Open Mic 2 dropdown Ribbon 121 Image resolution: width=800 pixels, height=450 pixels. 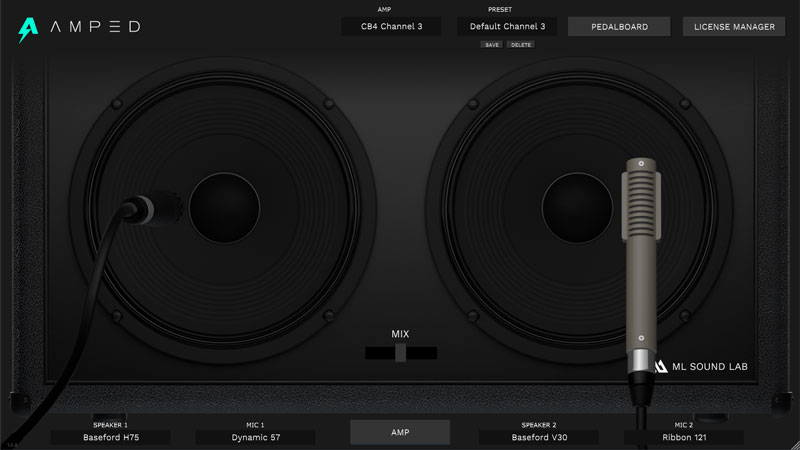coord(684,437)
